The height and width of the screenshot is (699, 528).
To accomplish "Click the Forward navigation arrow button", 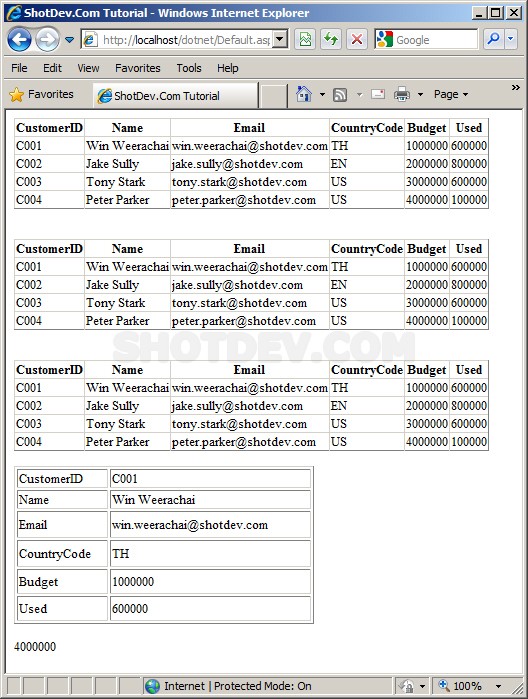I will click(47, 40).
